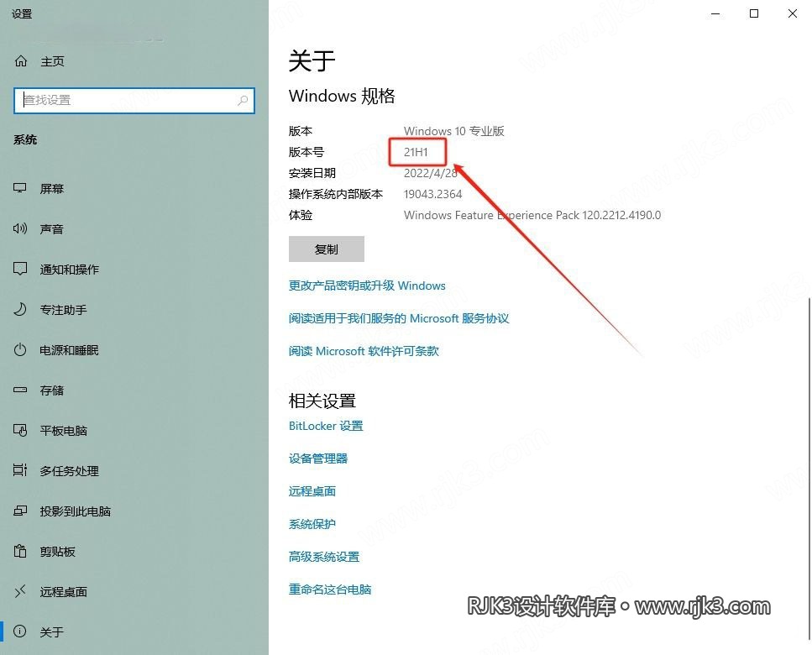The height and width of the screenshot is (655, 812).
Task: Open 阅读 Microsoft 软件许可条款 link
Action: [x=364, y=351]
